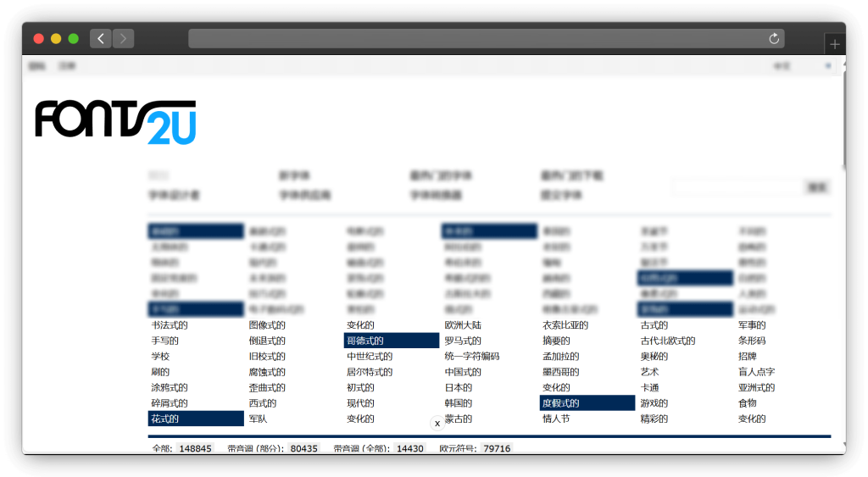Select the 统一字符编码 category

coord(472,357)
